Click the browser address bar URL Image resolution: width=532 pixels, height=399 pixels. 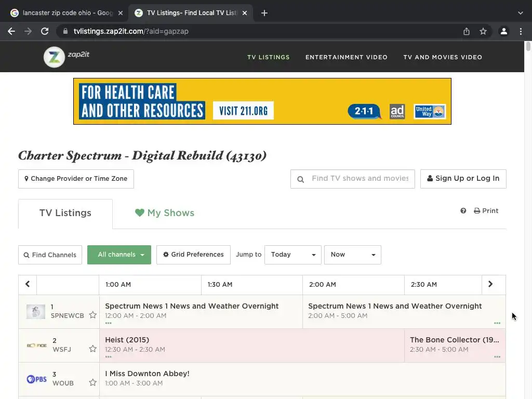[131, 31]
